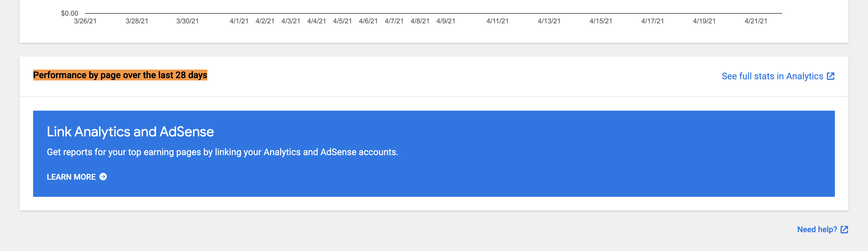
Task: Select the 3/28/21 date marker
Action: tap(136, 21)
